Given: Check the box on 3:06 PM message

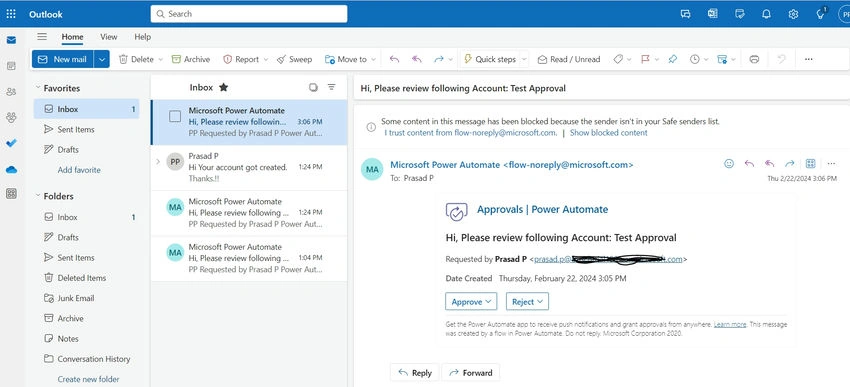Looking at the screenshot, I should pos(175,116).
